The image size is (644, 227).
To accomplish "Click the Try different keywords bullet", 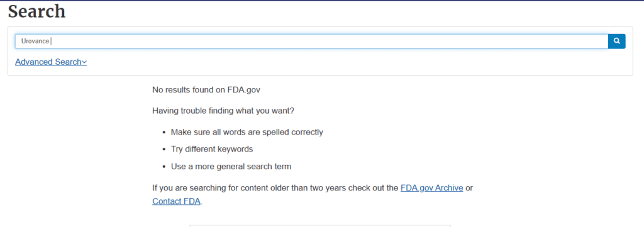I will (212, 149).
